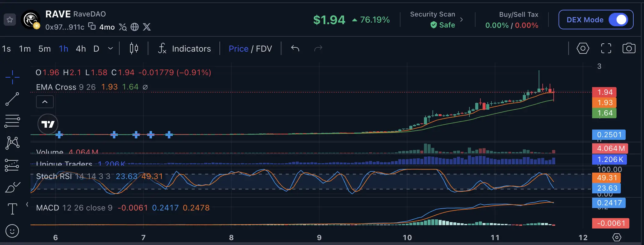Click the Buy/Sell Tax value

click(512, 25)
